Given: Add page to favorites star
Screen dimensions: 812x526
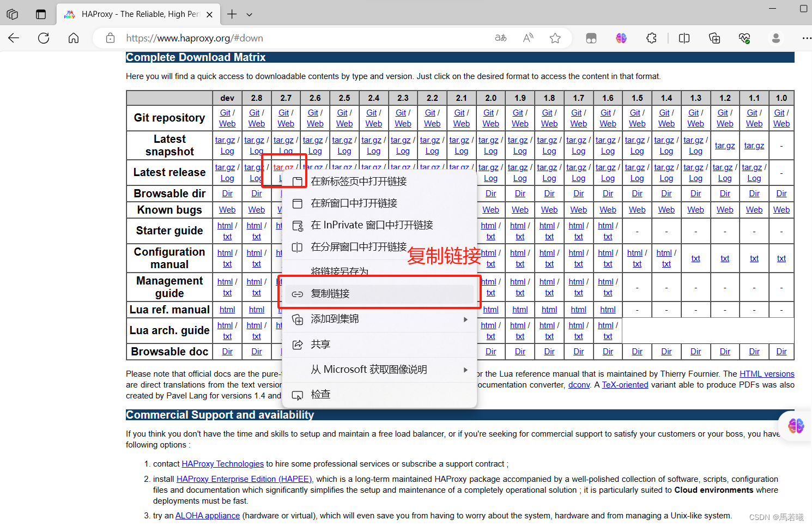Looking at the screenshot, I should pyautogui.click(x=555, y=38).
